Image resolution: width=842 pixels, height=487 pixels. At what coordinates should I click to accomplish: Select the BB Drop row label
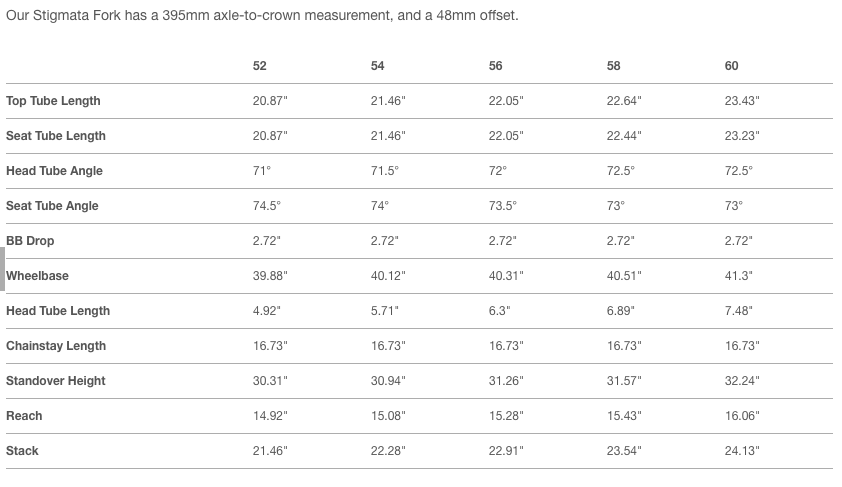28,241
